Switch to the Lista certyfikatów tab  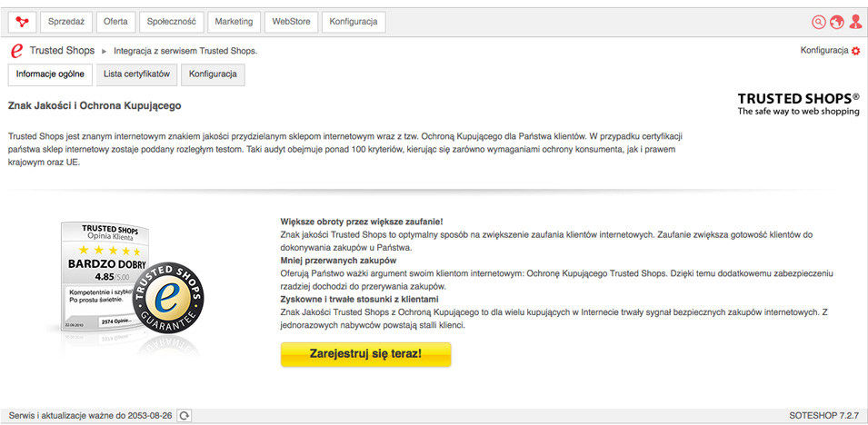point(136,74)
